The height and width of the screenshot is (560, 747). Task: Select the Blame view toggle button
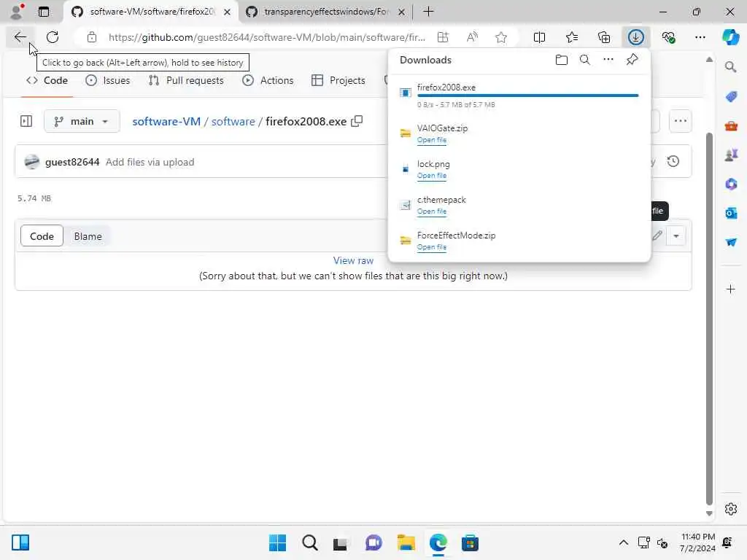(88, 236)
